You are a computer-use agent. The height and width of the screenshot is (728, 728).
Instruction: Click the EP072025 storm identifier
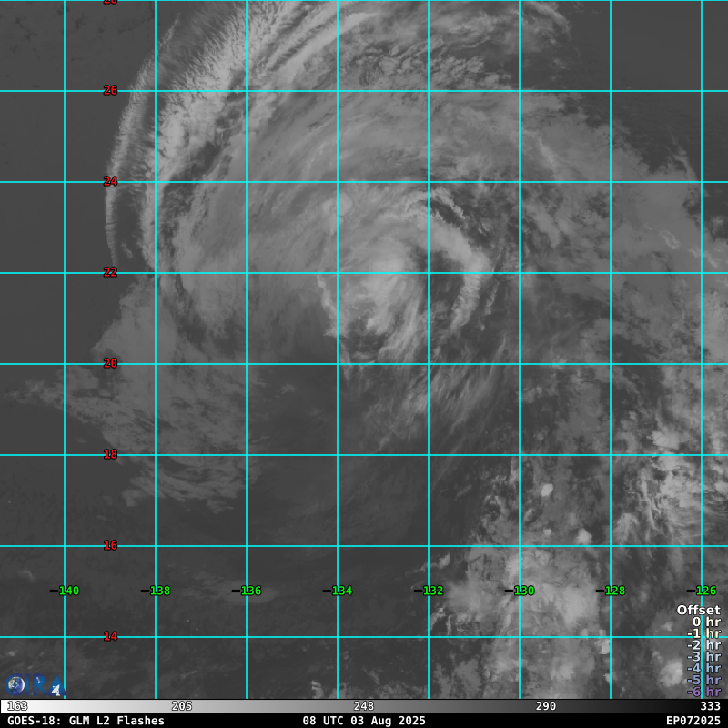pos(693,721)
